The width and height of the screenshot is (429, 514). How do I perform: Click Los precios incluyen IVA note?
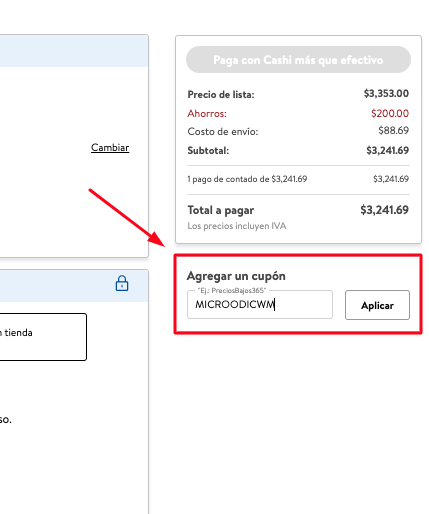[237, 226]
